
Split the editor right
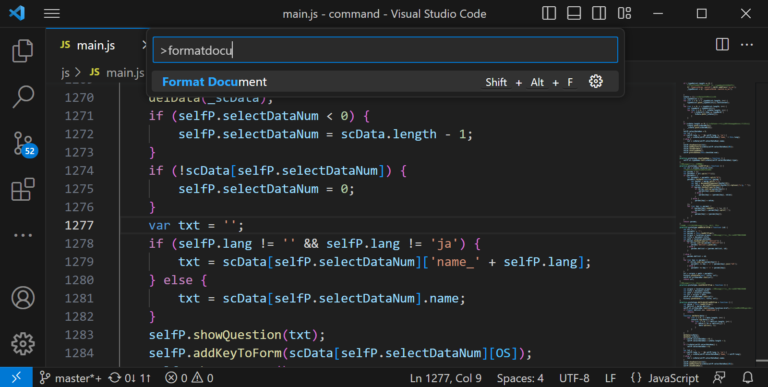(722, 45)
